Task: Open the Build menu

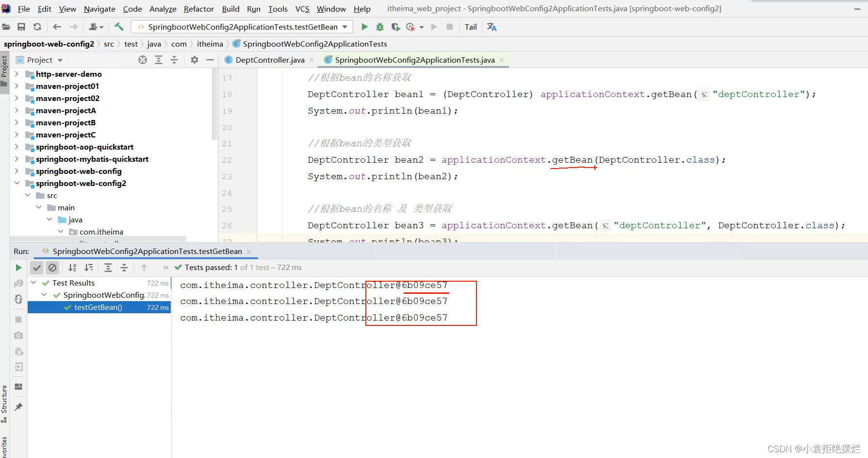Action: (230, 9)
